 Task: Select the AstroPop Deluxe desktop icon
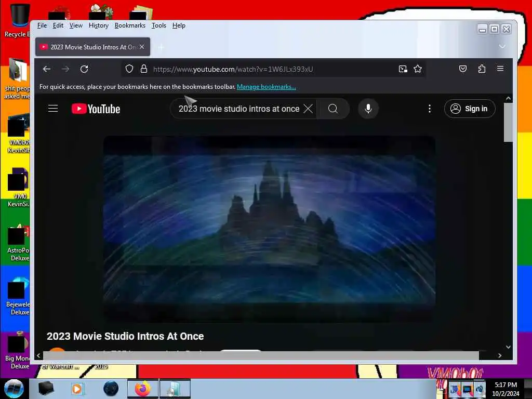[x=18, y=243]
